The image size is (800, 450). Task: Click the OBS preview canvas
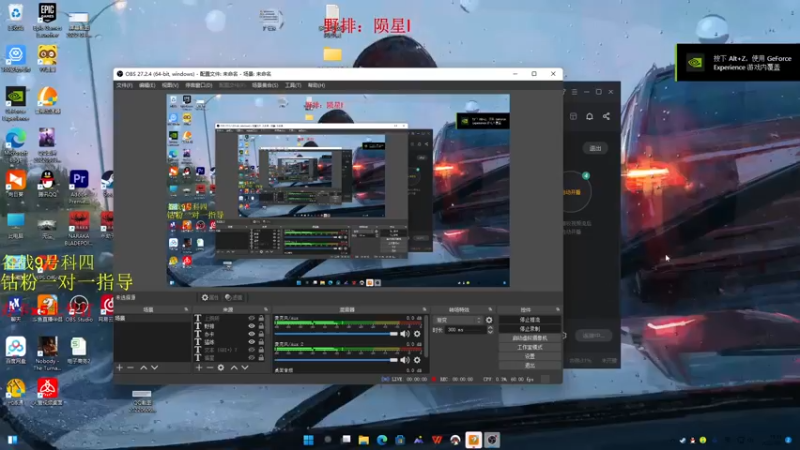[x=338, y=190]
